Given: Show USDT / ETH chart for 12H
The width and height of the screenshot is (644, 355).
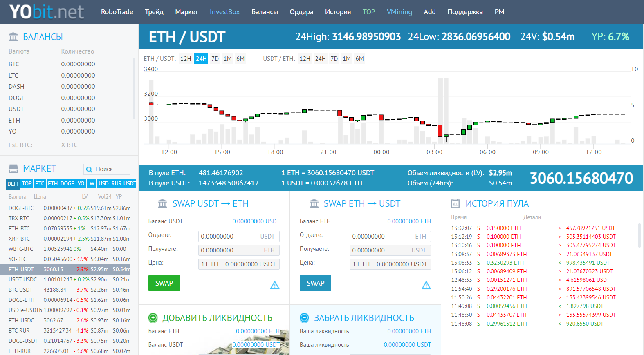Looking at the screenshot, I should pyautogui.click(x=305, y=59).
